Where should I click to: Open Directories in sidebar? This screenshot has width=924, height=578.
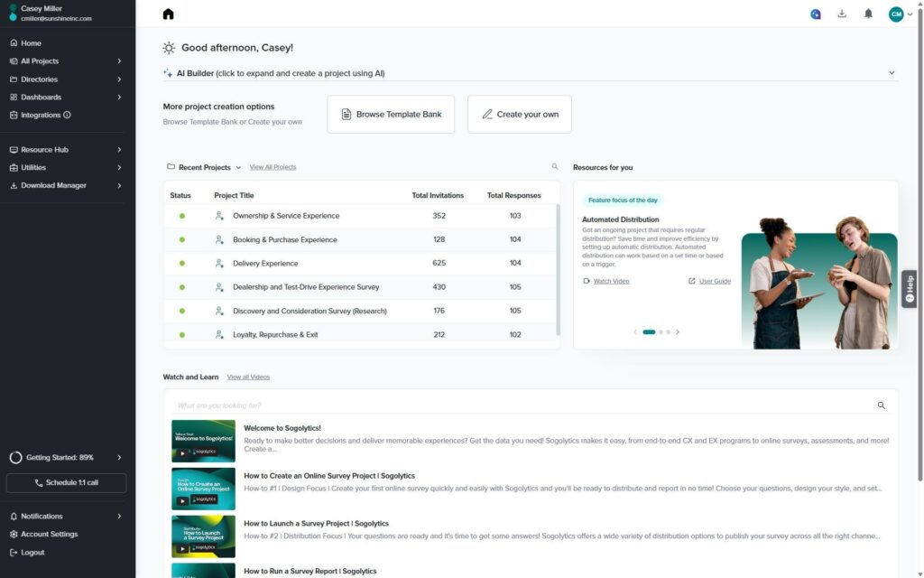click(x=39, y=79)
